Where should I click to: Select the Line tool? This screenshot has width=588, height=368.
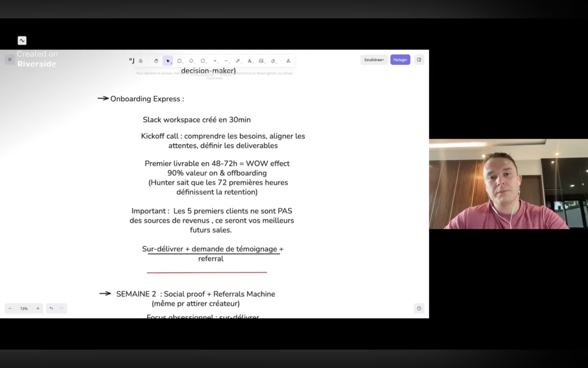pos(227,61)
